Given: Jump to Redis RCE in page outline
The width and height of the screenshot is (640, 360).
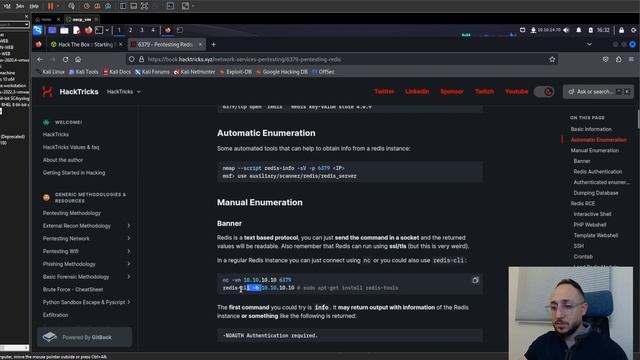Looking at the screenshot, I should (x=582, y=203).
